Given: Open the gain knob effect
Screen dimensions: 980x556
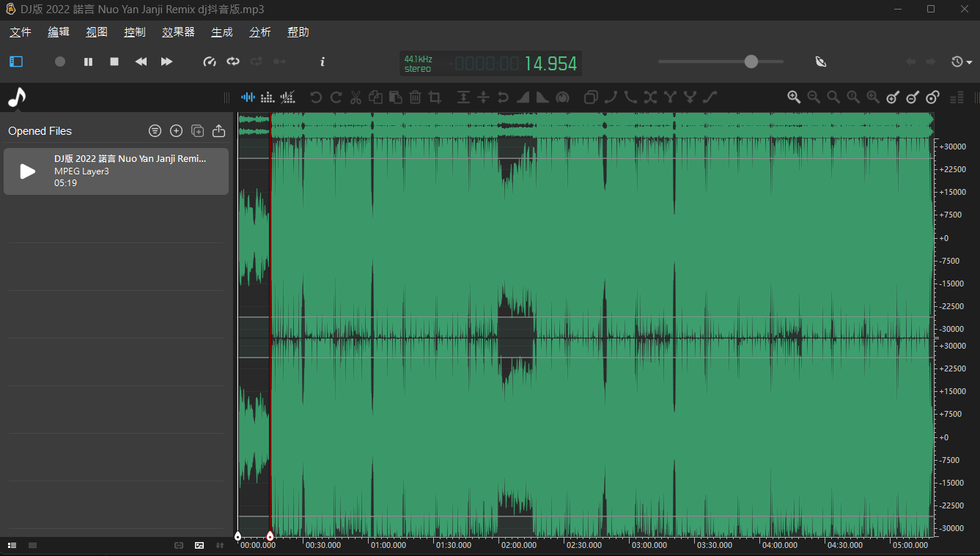Looking at the screenshot, I should coord(562,97).
